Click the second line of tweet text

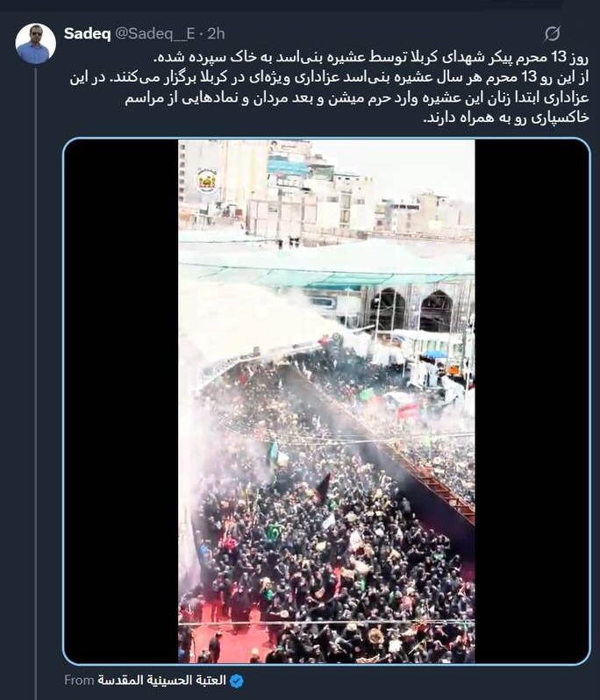[329, 77]
